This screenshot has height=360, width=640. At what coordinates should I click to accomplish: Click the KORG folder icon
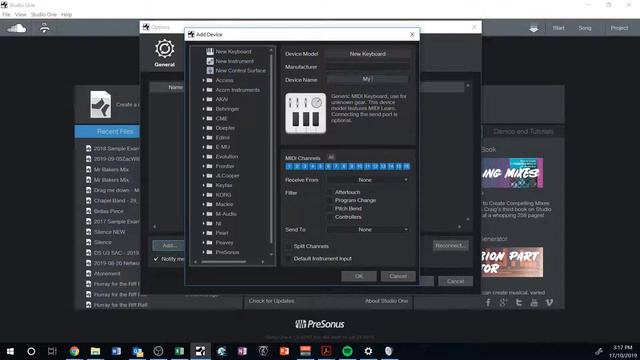coord(209,195)
